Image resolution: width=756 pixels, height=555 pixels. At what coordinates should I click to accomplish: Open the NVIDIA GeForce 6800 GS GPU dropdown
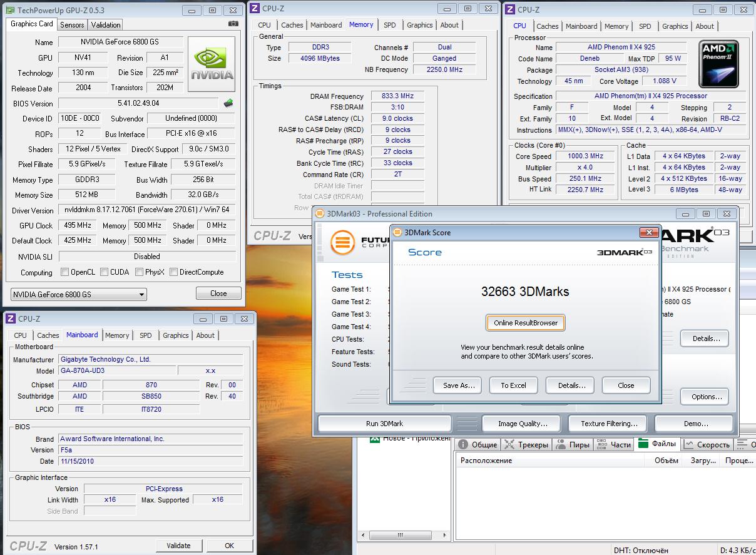(x=79, y=294)
